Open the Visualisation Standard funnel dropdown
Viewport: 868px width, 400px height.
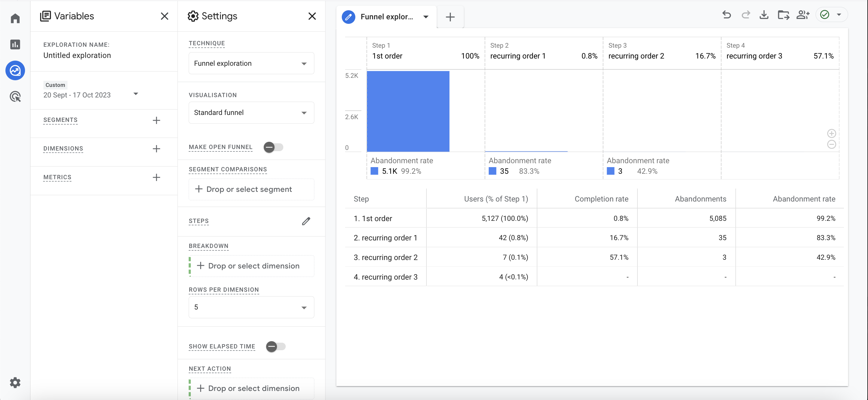point(251,113)
